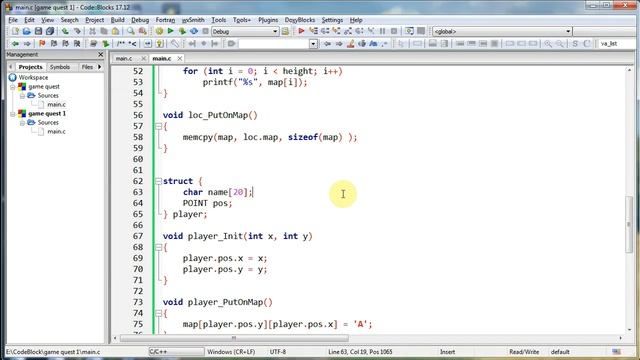Image resolution: width=640 pixels, height=360 pixels.
Task: Click the Windows (CR+LF) status entry
Action: pyautogui.click(x=231, y=351)
